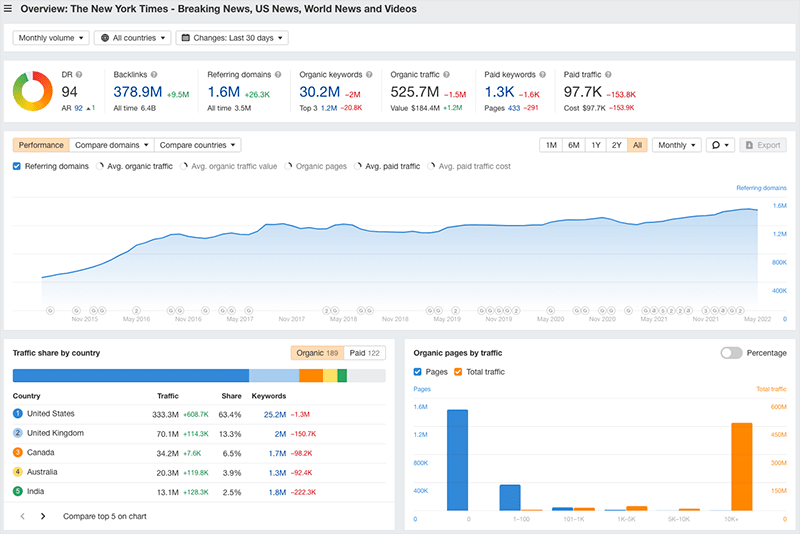Open the Monthly interval dropdown
This screenshot has width=800, height=534.
pos(677,145)
